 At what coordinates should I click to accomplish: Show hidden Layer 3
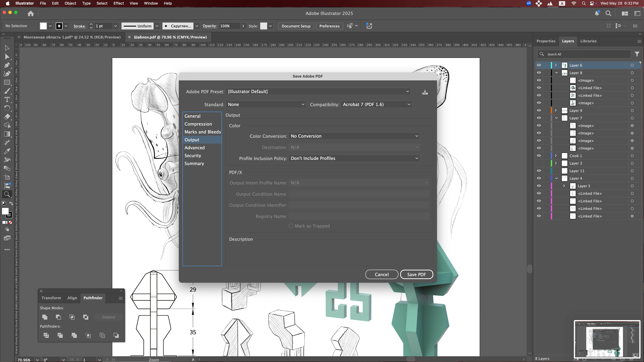(x=539, y=163)
